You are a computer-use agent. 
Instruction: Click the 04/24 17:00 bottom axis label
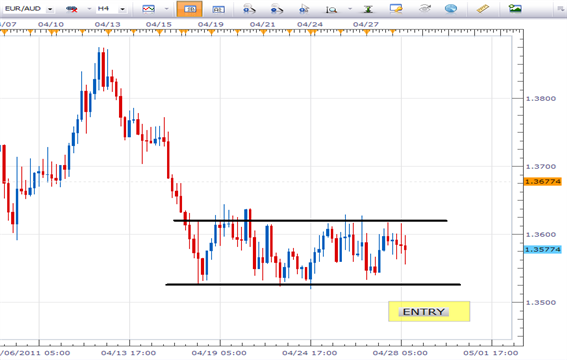(x=310, y=353)
